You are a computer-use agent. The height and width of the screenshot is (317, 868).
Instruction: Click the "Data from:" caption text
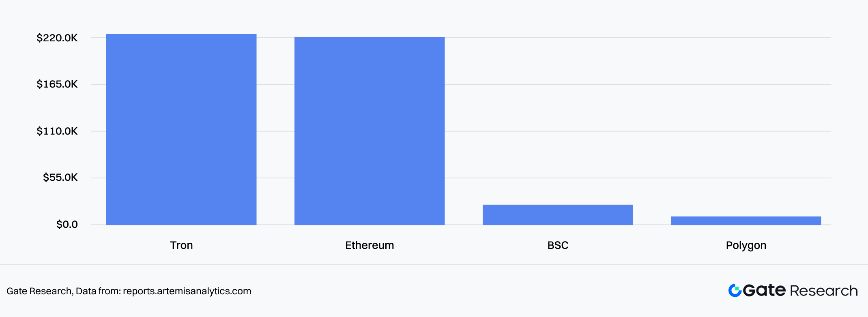[x=98, y=291]
